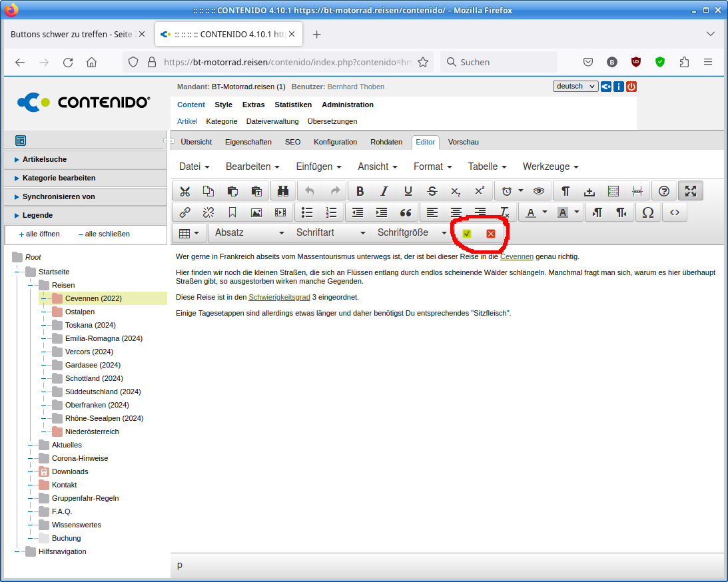Viewport: 728px width, 582px height.
Task: Click the Cevennen link in the text
Action: click(x=516, y=256)
